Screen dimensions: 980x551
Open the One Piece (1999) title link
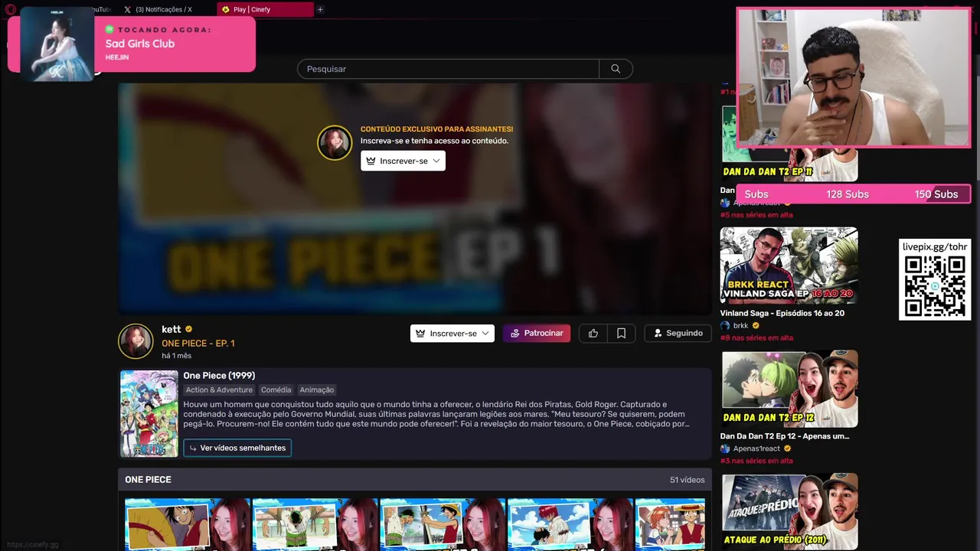[219, 375]
